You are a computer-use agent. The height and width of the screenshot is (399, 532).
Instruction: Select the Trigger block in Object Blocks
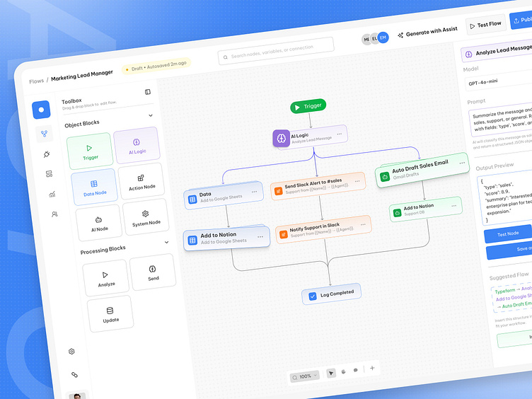tap(89, 151)
